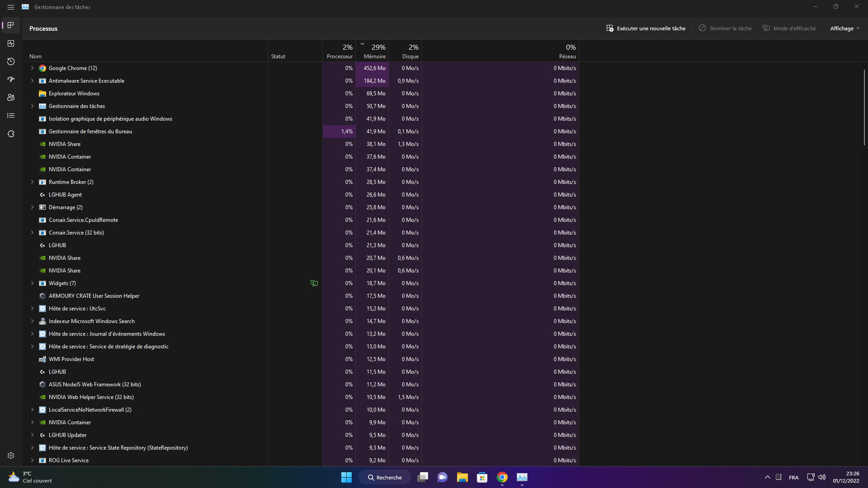Image resolution: width=868 pixels, height=488 pixels.
Task: Open the Details tab in sidebar
Action: [x=11, y=116]
